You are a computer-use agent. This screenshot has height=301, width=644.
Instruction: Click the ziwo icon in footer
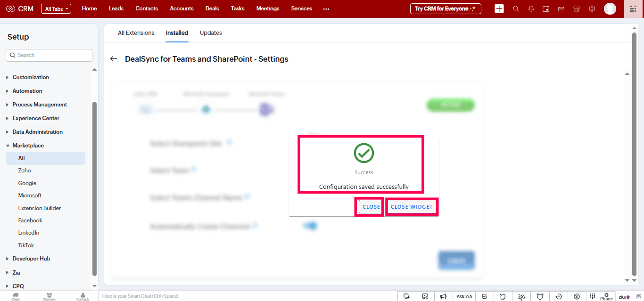(624, 297)
